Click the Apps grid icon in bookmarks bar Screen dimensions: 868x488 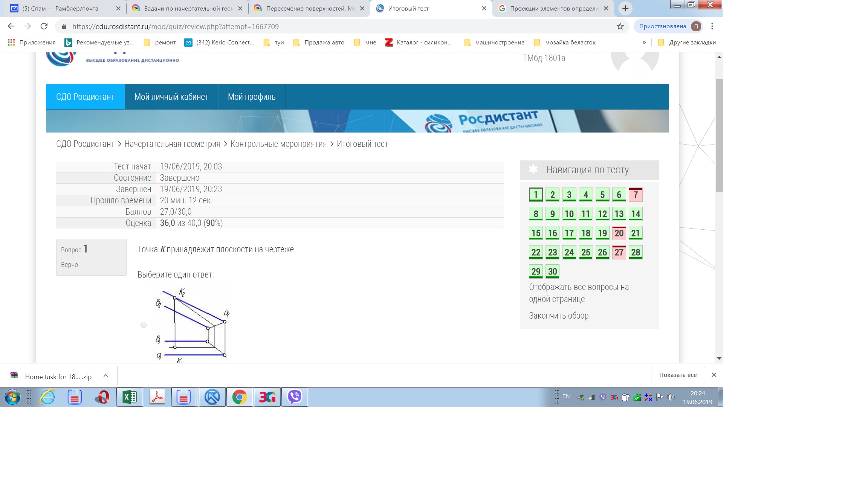click(11, 43)
